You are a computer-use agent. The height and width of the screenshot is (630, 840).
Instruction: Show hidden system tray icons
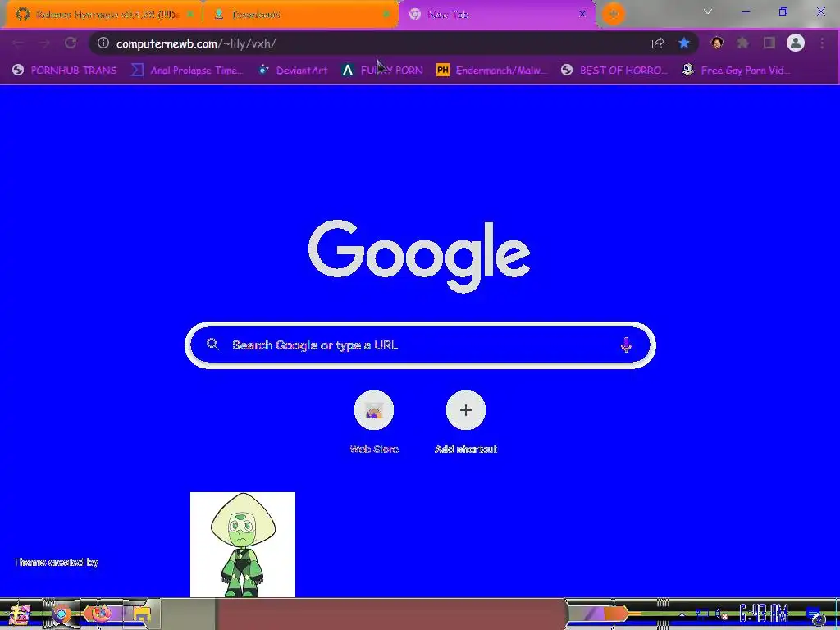682,614
